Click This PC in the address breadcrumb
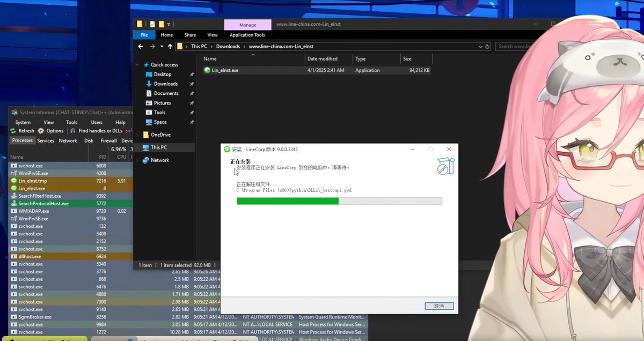 click(x=200, y=47)
